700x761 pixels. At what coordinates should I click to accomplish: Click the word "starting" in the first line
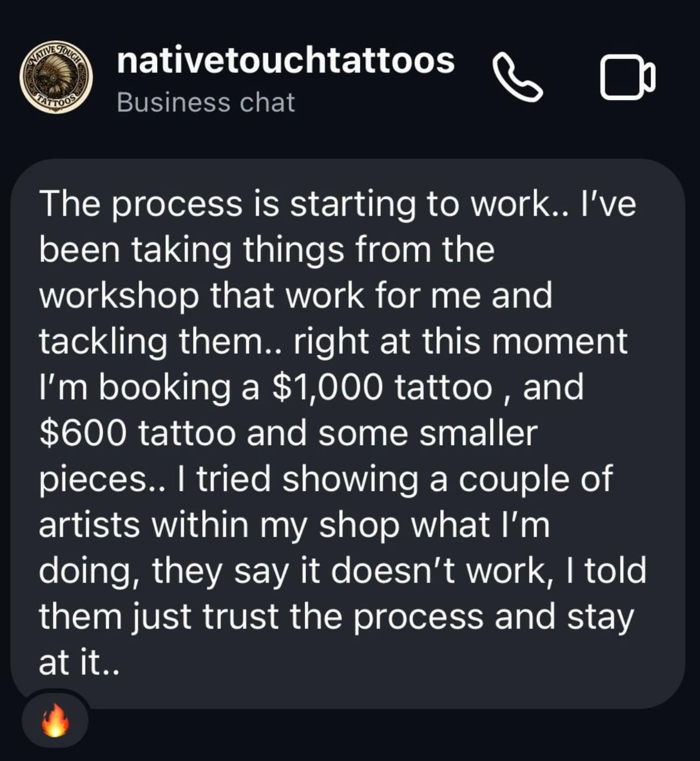pyautogui.click(x=353, y=204)
